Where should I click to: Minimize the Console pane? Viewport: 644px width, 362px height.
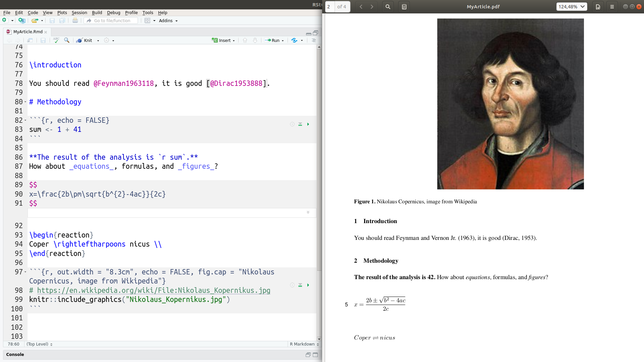point(308,355)
